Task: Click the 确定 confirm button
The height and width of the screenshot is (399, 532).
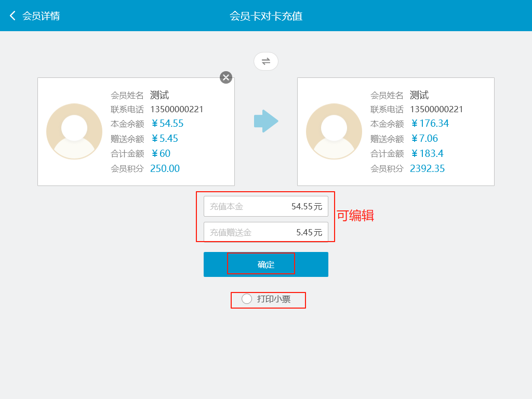Action: [265, 264]
